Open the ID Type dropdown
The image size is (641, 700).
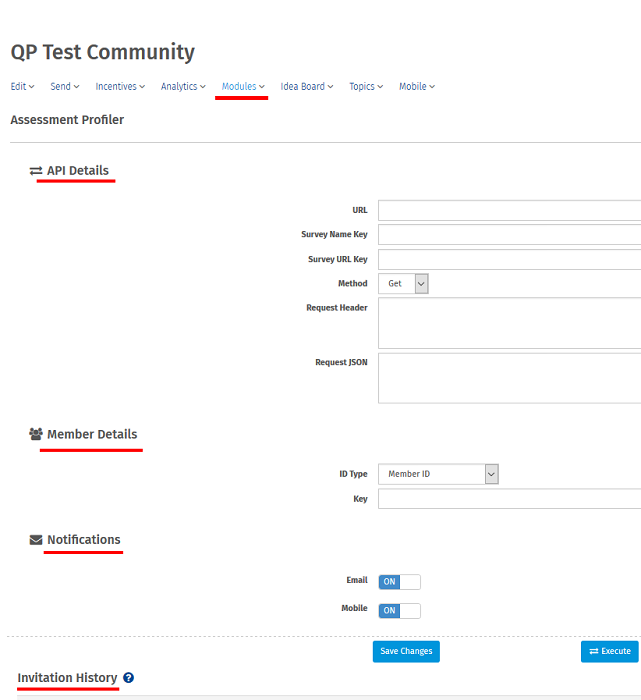(x=438, y=474)
